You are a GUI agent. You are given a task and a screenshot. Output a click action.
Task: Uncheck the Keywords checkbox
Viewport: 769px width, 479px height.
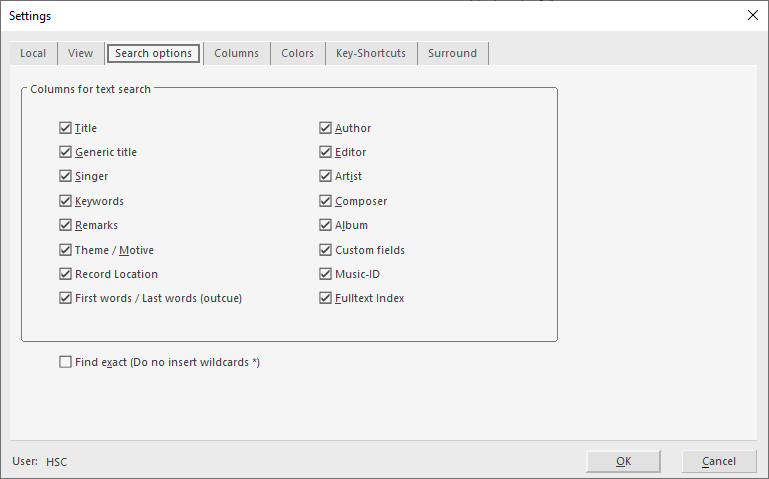pos(66,201)
